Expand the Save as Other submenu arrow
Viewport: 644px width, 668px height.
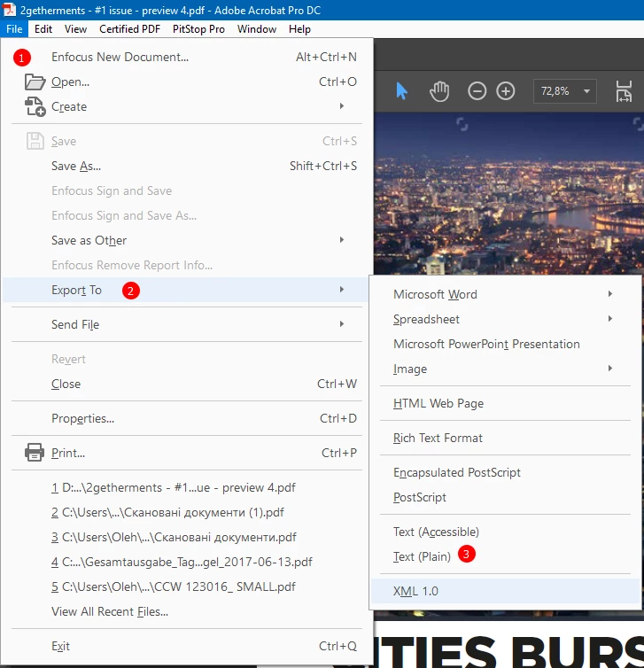[x=342, y=240]
